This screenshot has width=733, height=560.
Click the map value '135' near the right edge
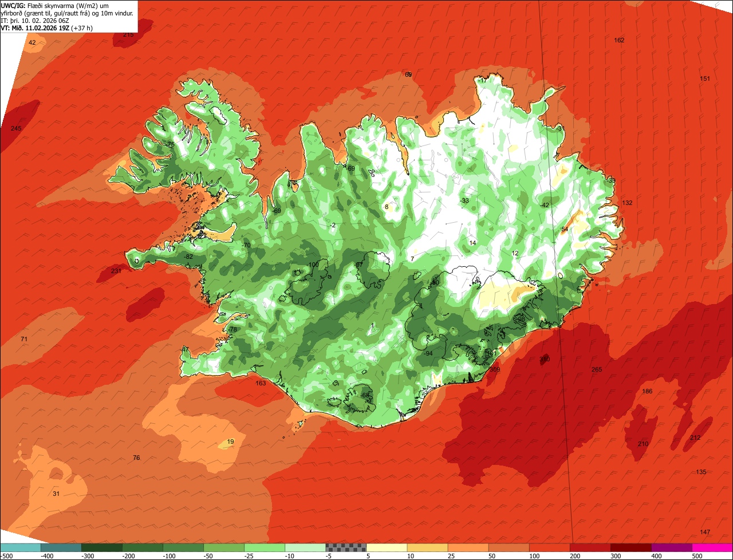[x=701, y=472]
